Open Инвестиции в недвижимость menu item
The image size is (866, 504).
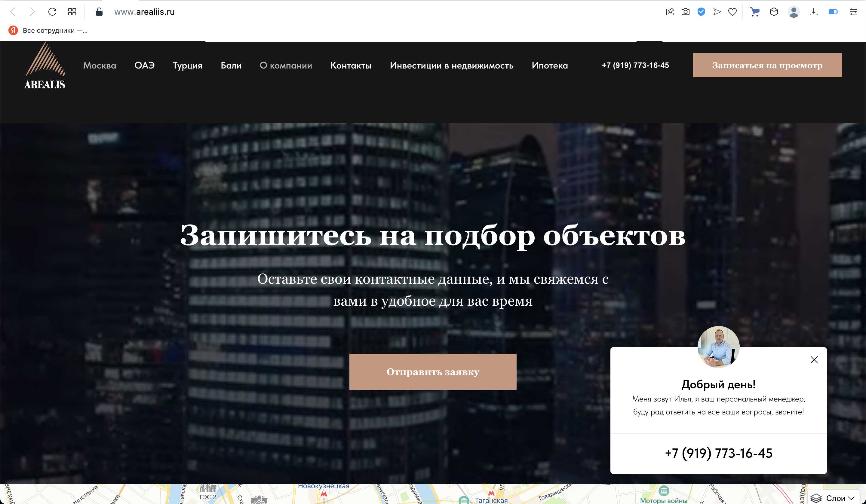tap(452, 65)
